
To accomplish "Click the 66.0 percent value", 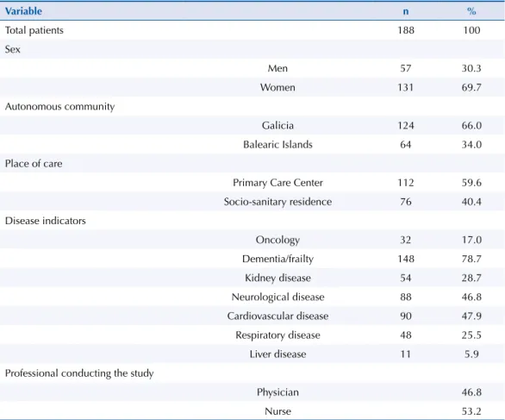I will pyautogui.click(x=471, y=125).
